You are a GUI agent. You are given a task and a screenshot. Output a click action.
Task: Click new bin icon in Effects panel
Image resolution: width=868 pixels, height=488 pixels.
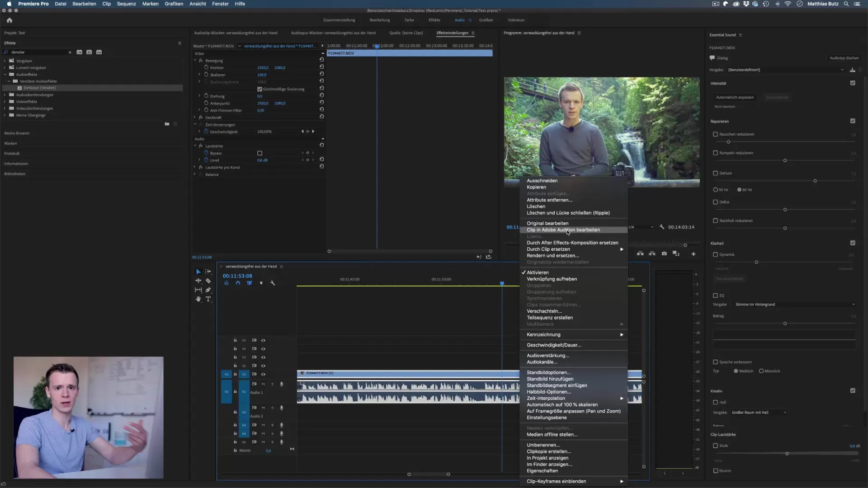coord(167,124)
